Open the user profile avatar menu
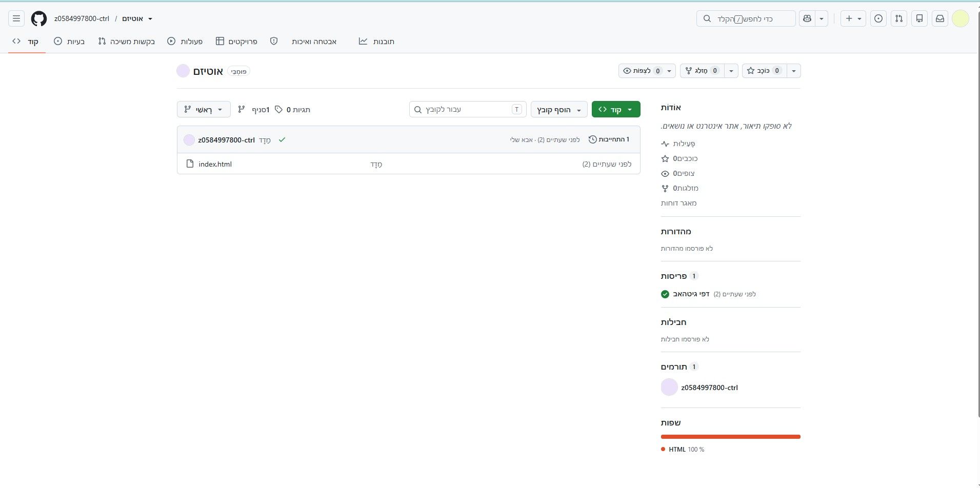This screenshot has height=488, width=980. point(961,18)
